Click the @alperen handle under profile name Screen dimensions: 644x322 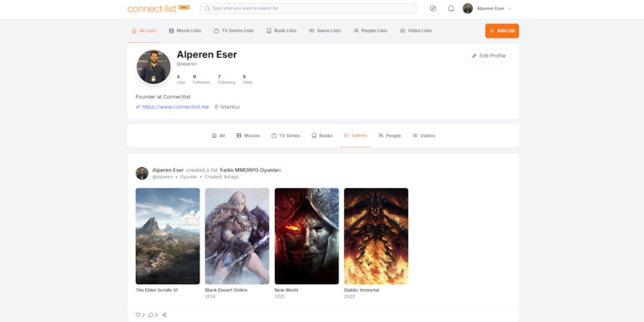pos(187,64)
